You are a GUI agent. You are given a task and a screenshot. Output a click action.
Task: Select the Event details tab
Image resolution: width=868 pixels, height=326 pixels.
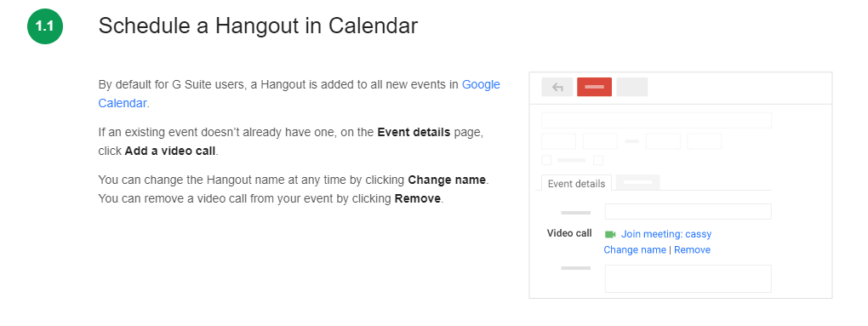point(576,184)
